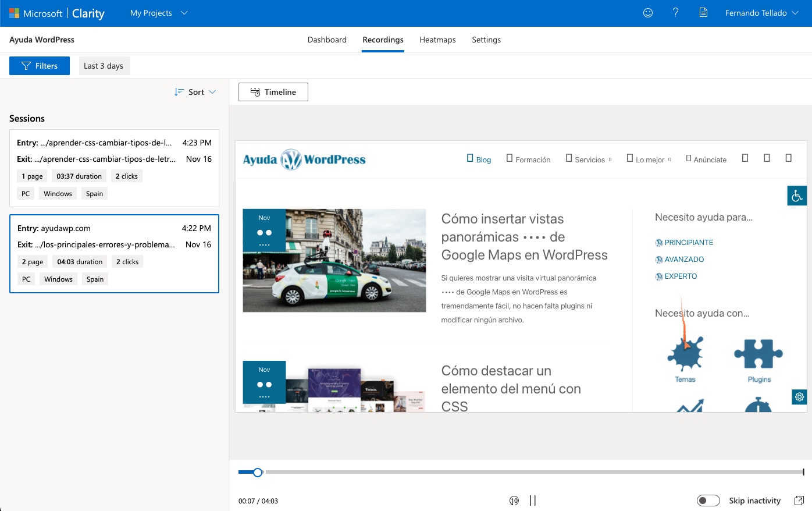Viewport: 812px width, 511px height.
Task: Toggle Skip inactivity switch
Action: (x=708, y=501)
